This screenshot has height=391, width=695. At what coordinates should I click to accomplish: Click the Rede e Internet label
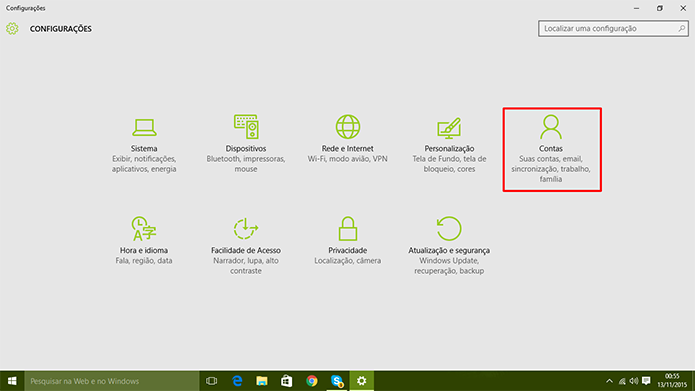[348, 149]
